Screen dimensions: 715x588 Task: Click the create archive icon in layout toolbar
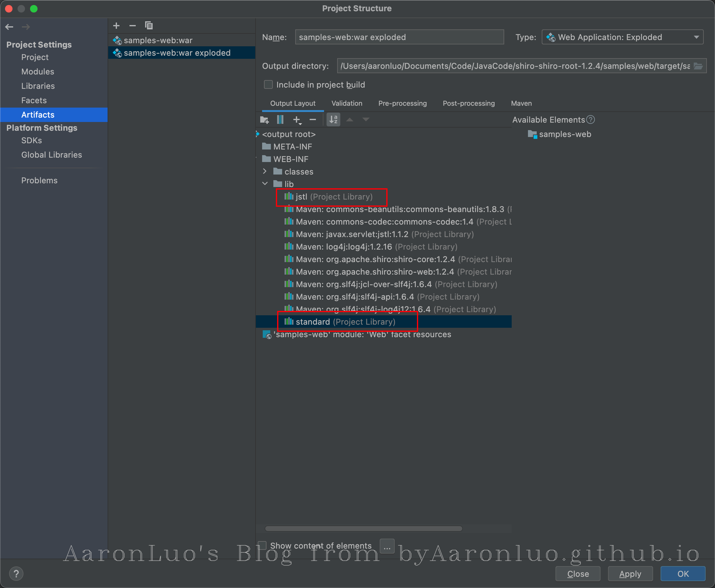point(280,119)
